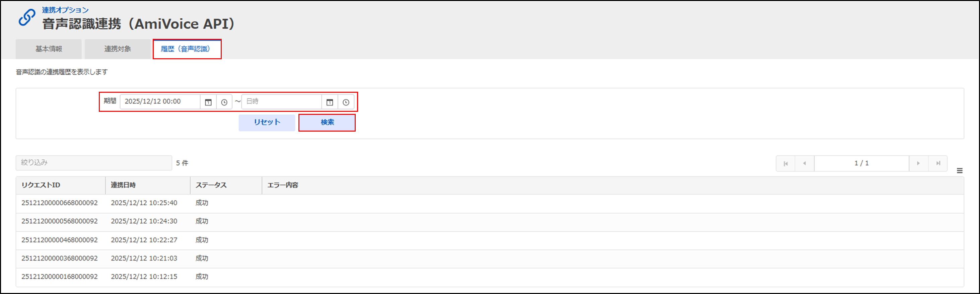The height and width of the screenshot is (294, 980).
Task: Focus the 絞り込み filter field
Action: [x=93, y=163]
